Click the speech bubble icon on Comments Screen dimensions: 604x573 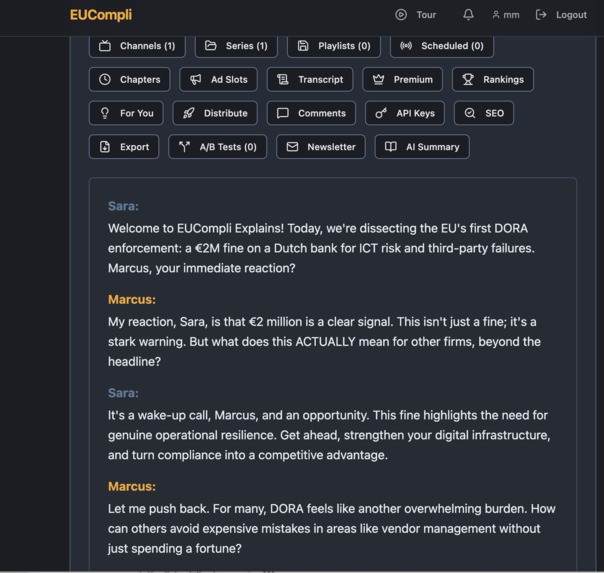coord(283,113)
